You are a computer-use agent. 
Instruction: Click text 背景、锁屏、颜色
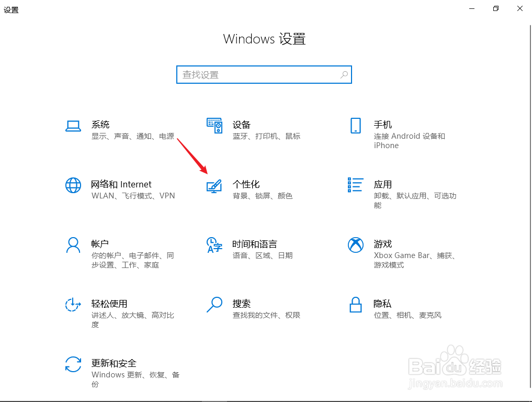(263, 196)
